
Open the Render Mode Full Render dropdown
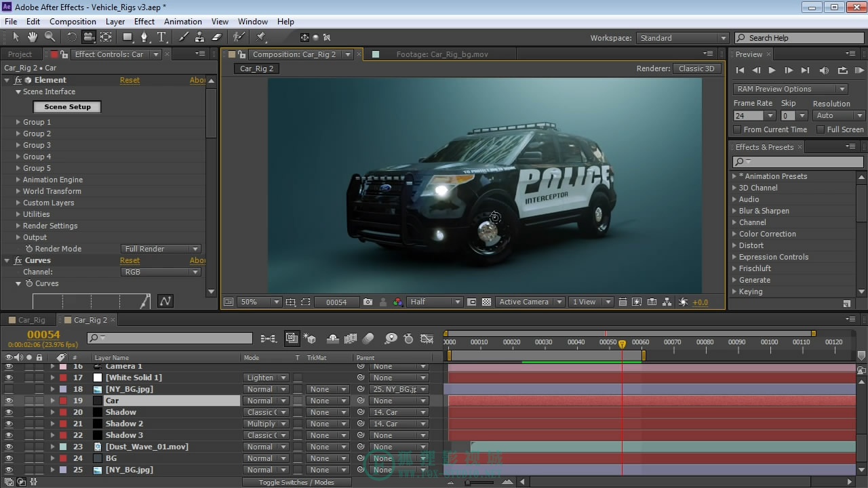(161, 249)
